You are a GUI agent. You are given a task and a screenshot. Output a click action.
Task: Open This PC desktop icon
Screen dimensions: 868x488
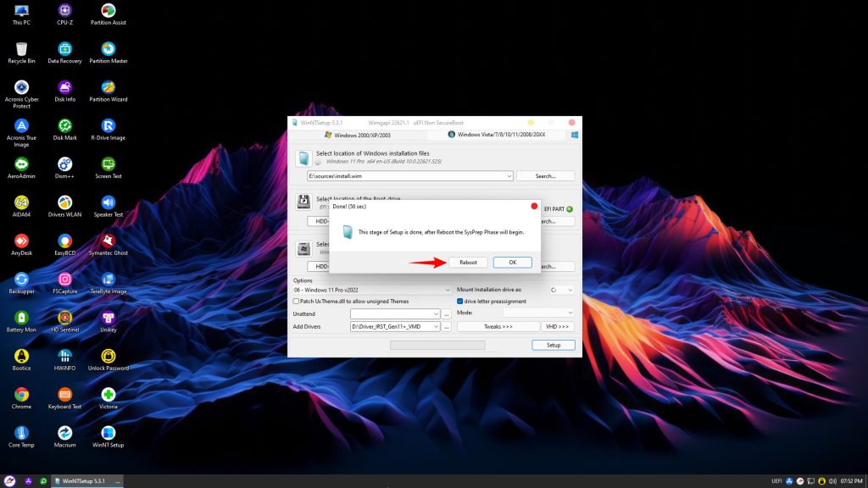[21, 14]
